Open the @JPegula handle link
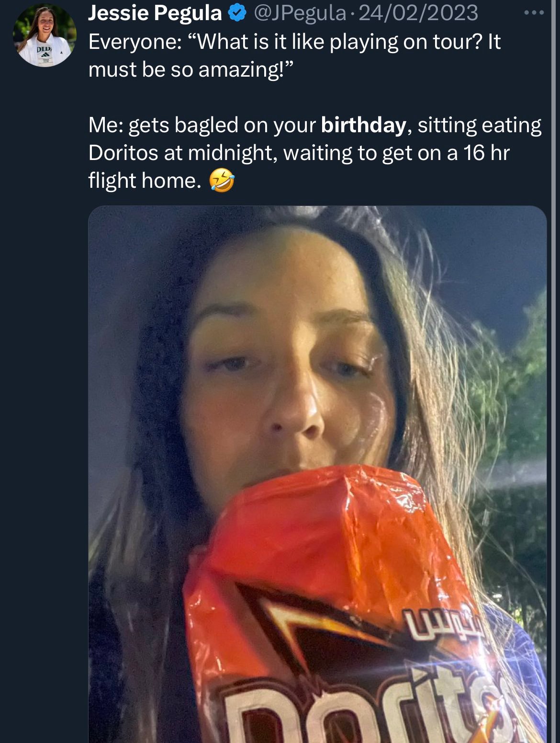Screen dimensions: 560x743 (x=300, y=13)
